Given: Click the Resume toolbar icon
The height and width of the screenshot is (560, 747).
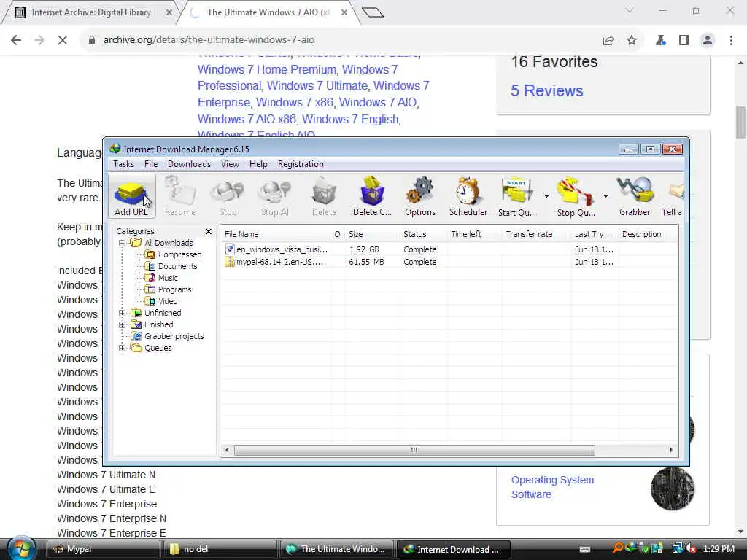Looking at the screenshot, I should click(x=180, y=196).
